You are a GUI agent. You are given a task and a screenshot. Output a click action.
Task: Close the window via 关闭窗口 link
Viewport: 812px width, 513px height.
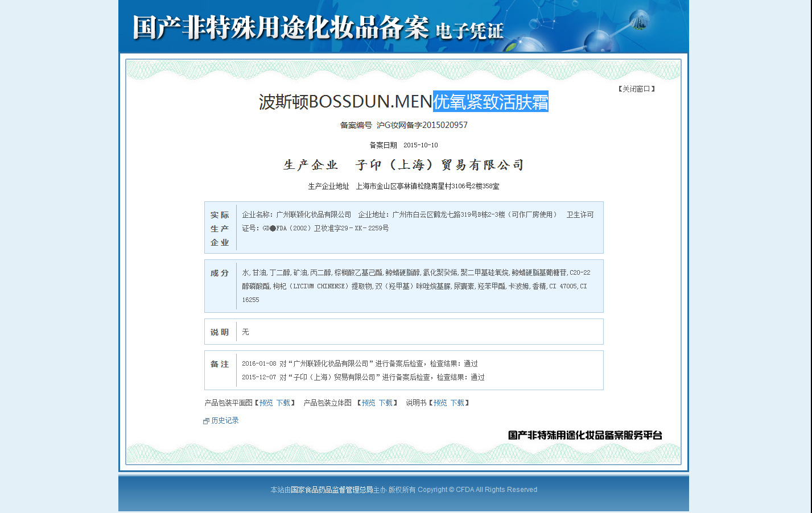636,89
